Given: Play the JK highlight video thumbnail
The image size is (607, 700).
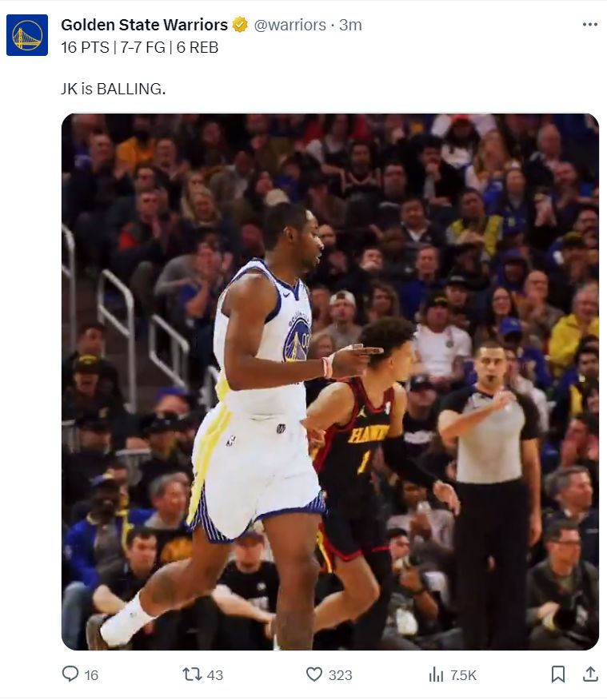Looking at the screenshot, I should coord(330,382).
